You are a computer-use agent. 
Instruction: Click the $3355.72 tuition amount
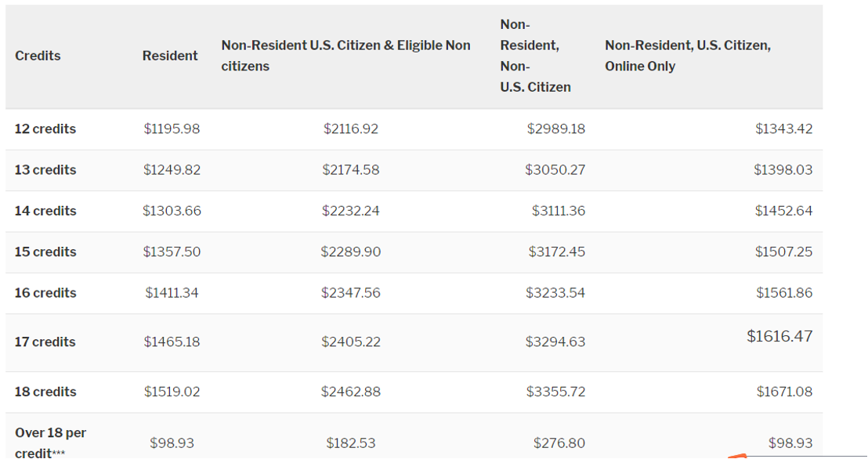click(x=555, y=392)
